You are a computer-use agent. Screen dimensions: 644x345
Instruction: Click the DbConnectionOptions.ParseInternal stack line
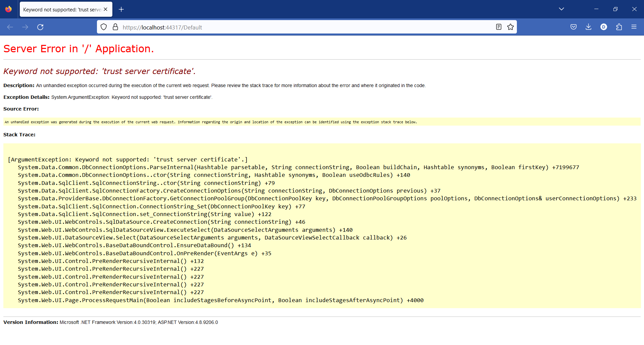click(299, 167)
